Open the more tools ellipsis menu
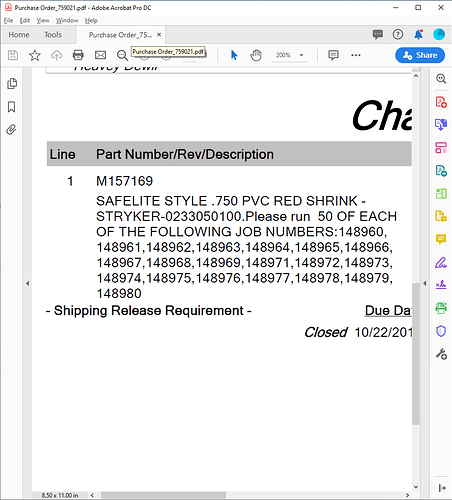Image resolution: width=452 pixels, height=500 pixels. coord(356,55)
